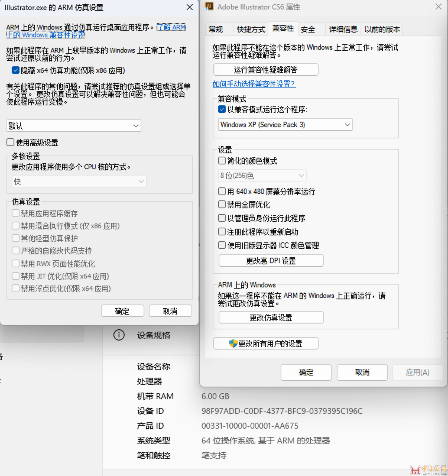Screen dimensions: 448x476
Task: Click device ID value 98F97ADD-C0DF-4377-BFC9-0379395C196C
Action: coord(282,411)
